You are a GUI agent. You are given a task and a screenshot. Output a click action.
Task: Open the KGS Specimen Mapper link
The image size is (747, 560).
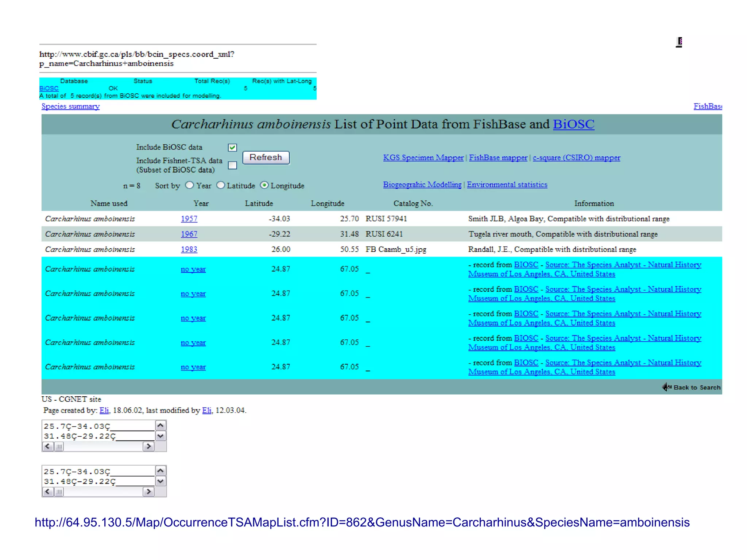[x=423, y=157]
